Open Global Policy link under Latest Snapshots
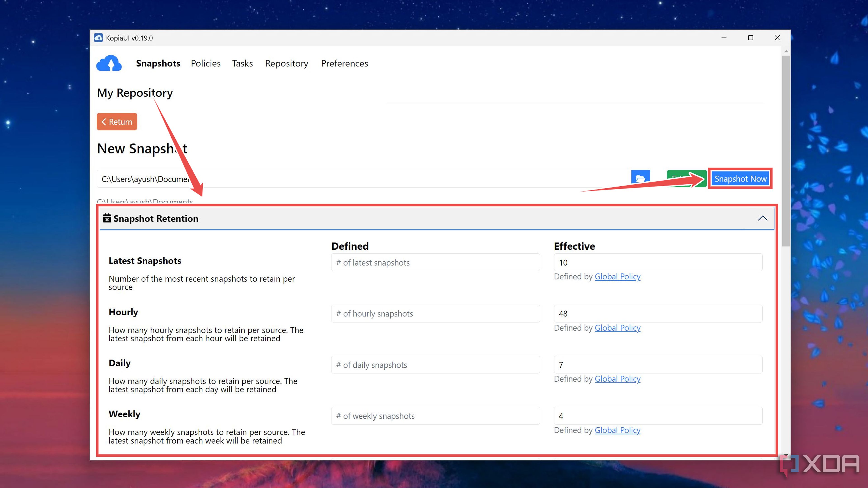The width and height of the screenshot is (868, 488). [x=618, y=276]
